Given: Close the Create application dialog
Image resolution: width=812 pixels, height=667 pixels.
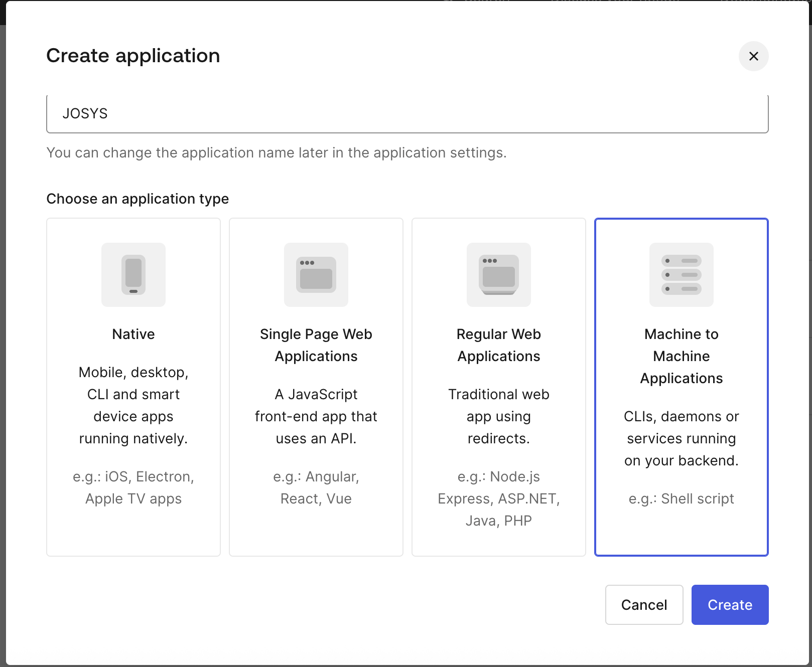Looking at the screenshot, I should 753,56.
